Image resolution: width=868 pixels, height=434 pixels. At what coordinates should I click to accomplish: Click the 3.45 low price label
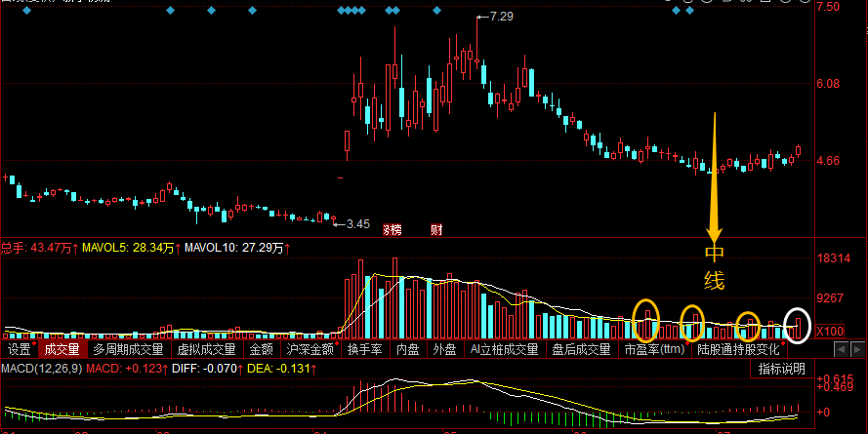(358, 224)
